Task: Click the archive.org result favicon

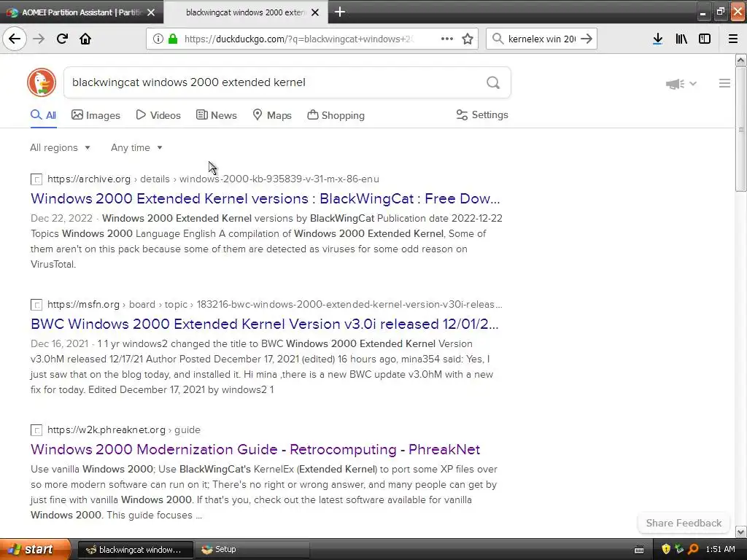Action: 36,179
